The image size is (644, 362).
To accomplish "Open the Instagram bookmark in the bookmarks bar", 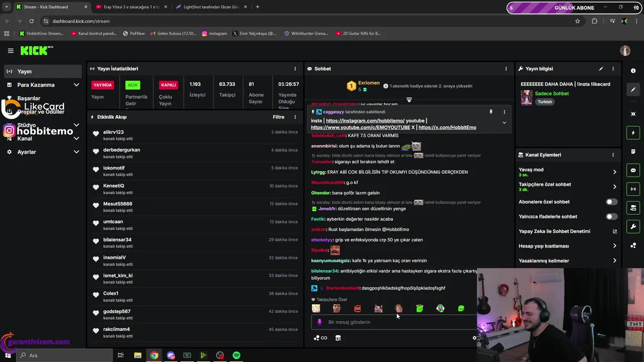I will [214, 34].
